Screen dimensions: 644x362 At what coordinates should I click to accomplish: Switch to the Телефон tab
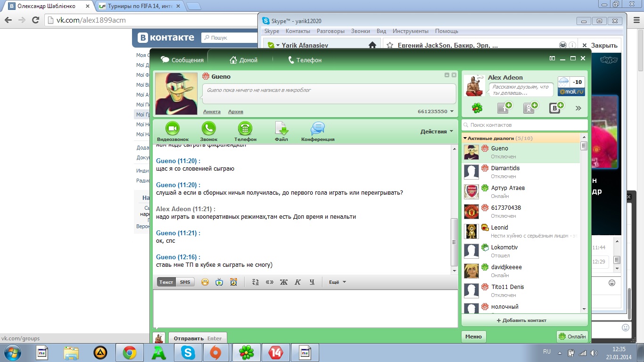pos(305,60)
